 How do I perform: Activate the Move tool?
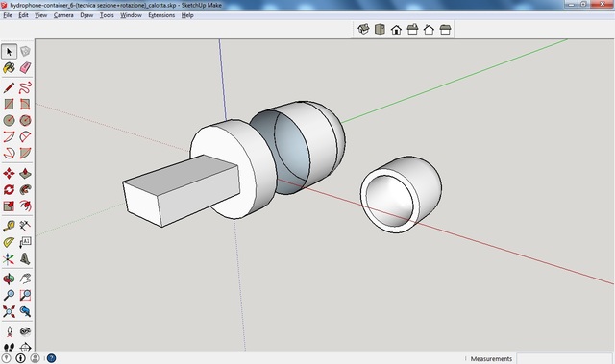[x=9, y=173]
